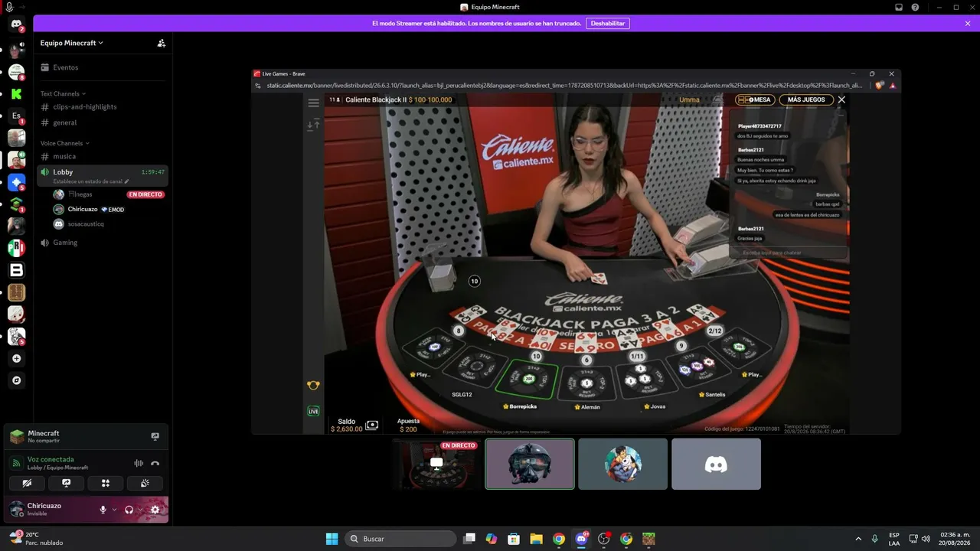
Task: Dismiss the Streamer mode banner
Action: point(968,24)
